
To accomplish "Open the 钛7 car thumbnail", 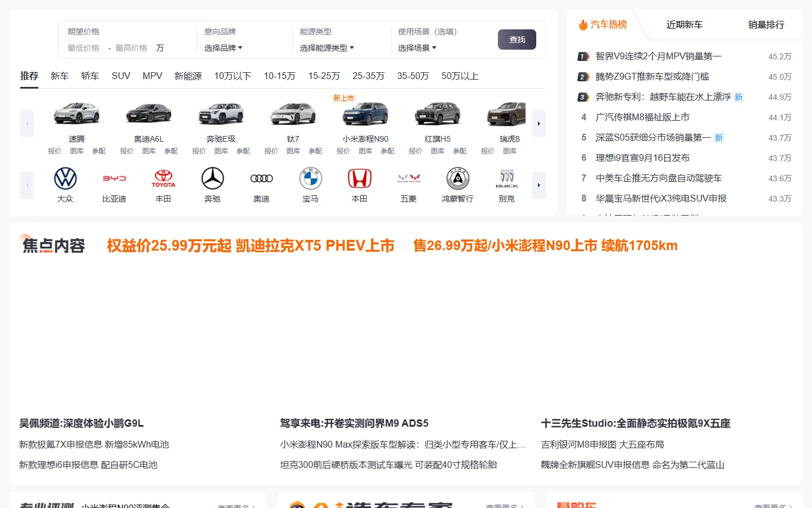I will point(293,113).
